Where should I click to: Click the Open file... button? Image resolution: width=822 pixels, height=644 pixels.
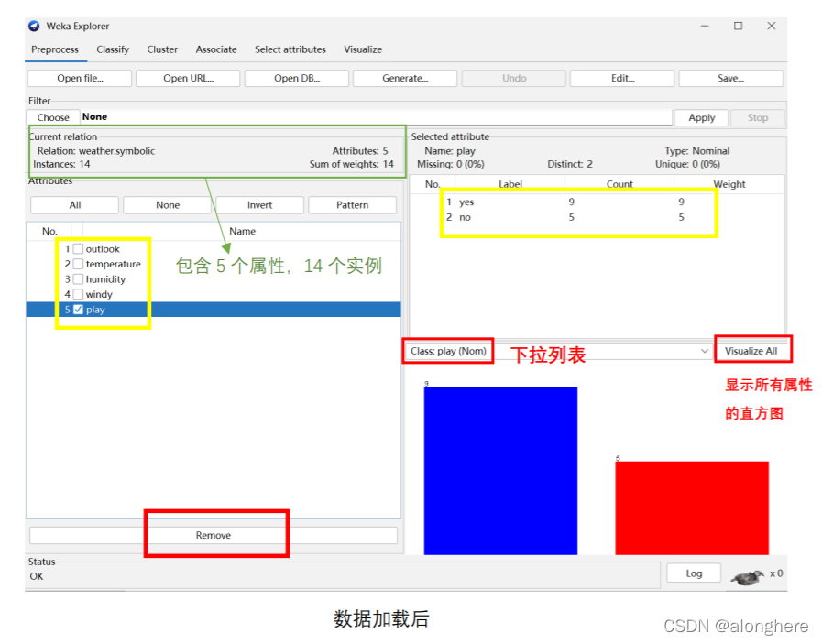(80, 78)
